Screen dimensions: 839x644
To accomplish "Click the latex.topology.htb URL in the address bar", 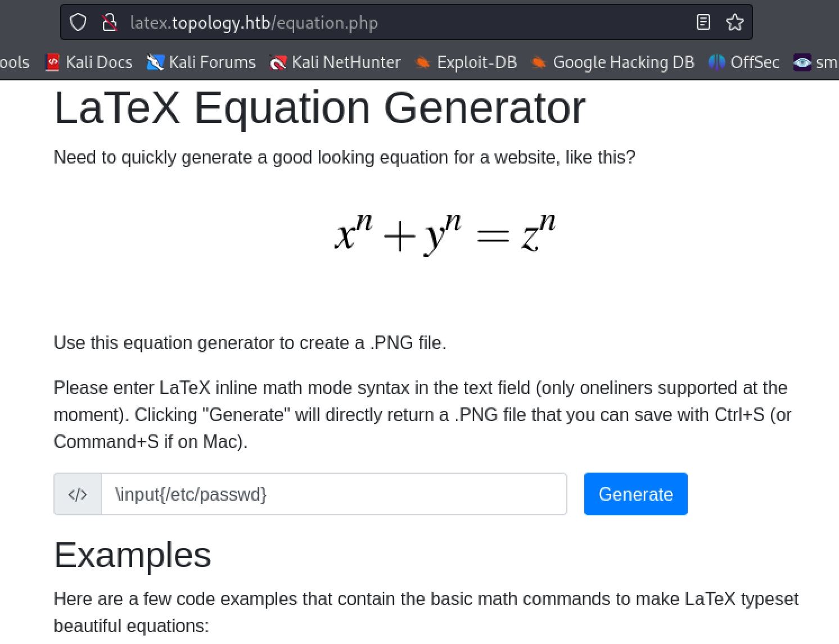I will (x=254, y=23).
